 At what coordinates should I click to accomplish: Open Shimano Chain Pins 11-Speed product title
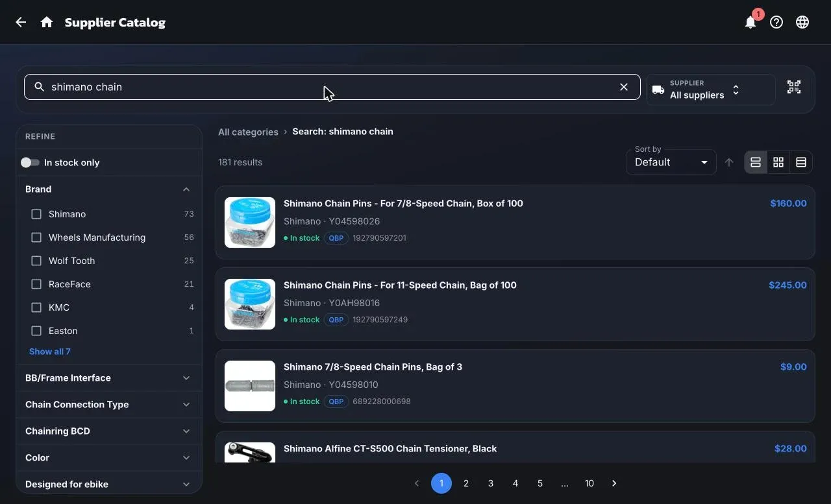coord(400,285)
